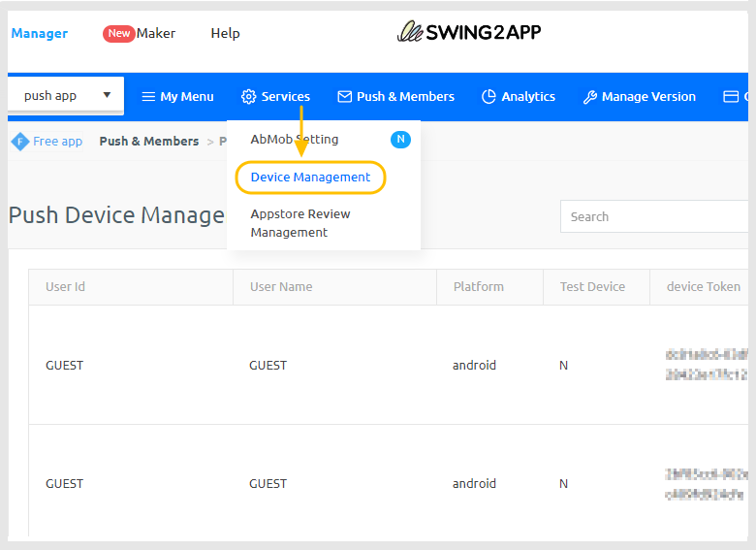Click the Push & Members envelope icon
The height and width of the screenshot is (550, 756).
pyautogui.click(x=344, y=96)
